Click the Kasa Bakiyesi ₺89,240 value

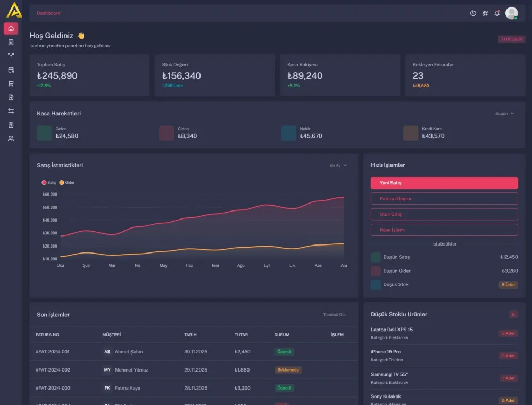pyautogui.click(x=305, y=75)
